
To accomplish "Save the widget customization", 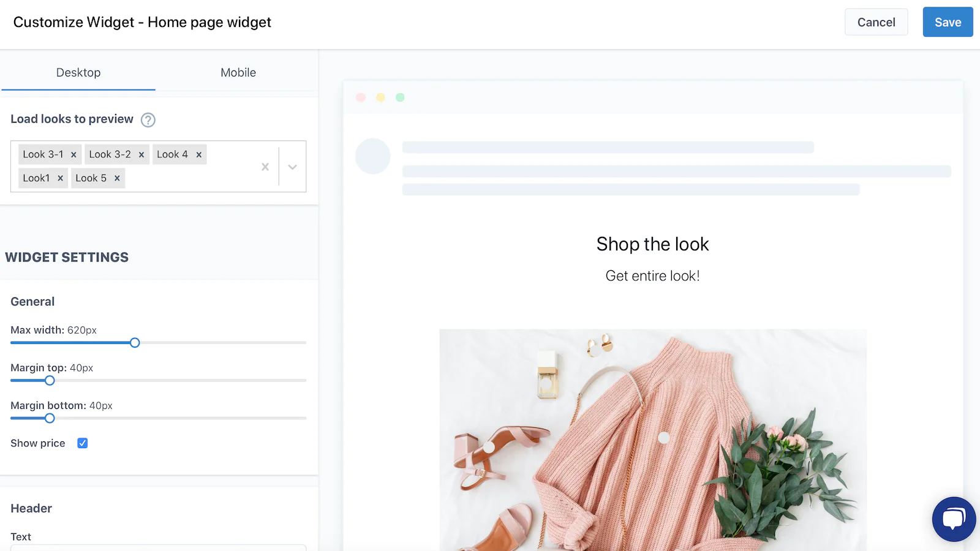I will [948, 22].
